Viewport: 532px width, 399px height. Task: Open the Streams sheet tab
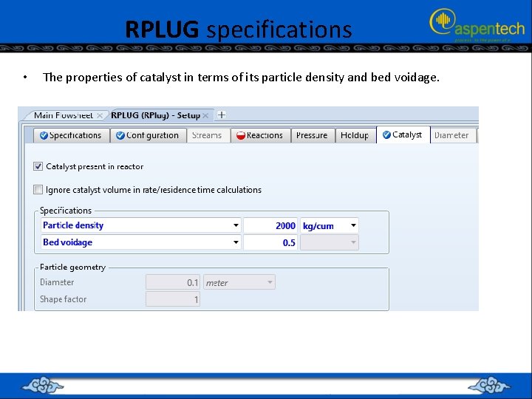click(208, 135)
